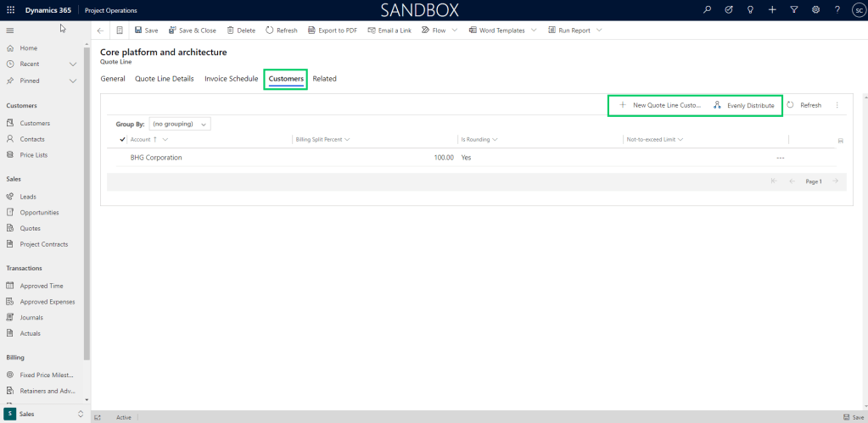
Task: Open the Group By no grouping dropdown
Action: [x=179, y=124]
